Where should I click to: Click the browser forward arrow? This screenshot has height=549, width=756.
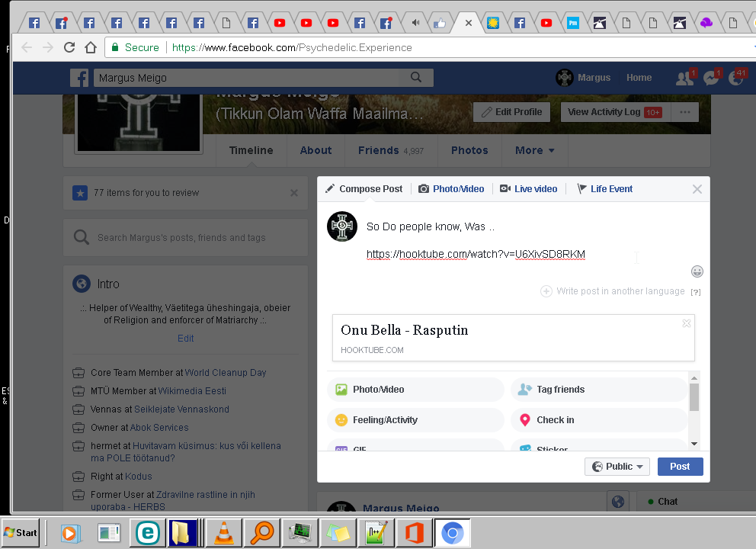(48, 47)
